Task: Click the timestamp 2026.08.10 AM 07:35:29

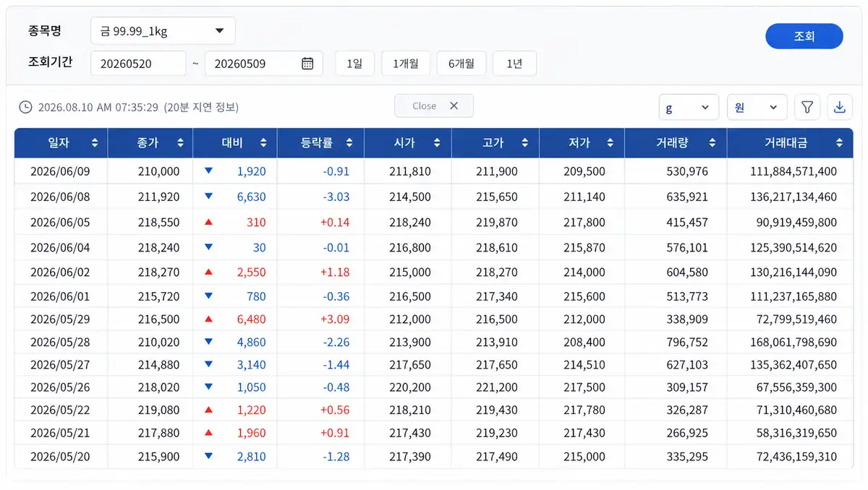Action: pyautogui.click(x=98, y=107)
